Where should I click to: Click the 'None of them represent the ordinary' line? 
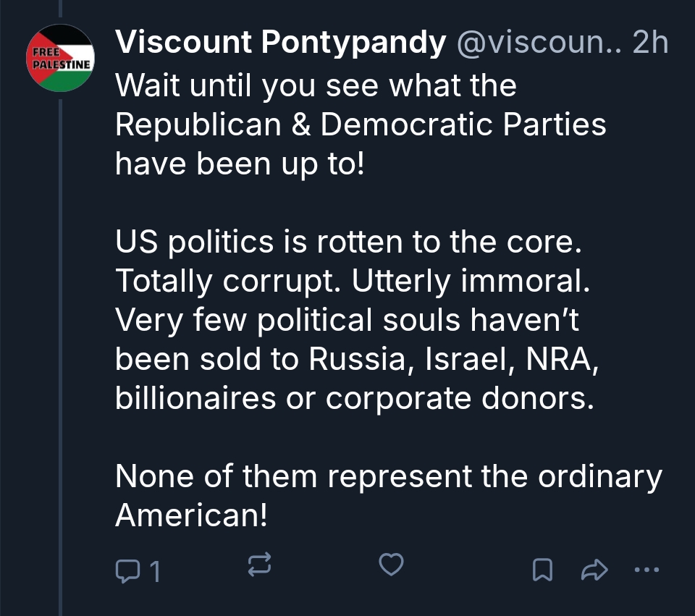click(x=388, y=476)
